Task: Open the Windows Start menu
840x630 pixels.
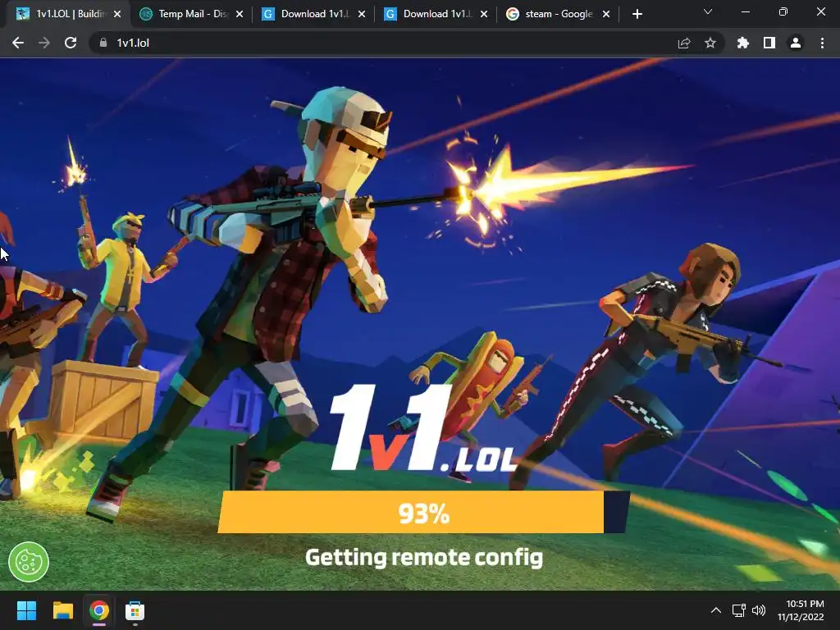Action: click(26, 610)
